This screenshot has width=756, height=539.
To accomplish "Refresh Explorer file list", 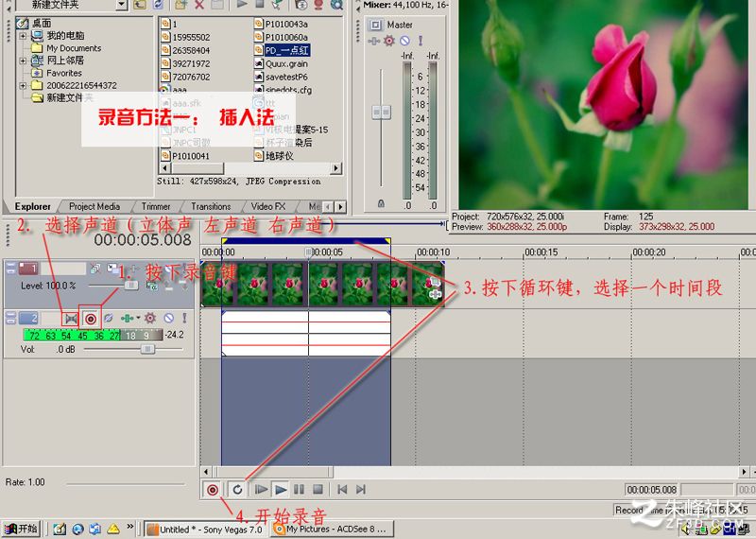I will pyautogui.click(x=158, y=5).
